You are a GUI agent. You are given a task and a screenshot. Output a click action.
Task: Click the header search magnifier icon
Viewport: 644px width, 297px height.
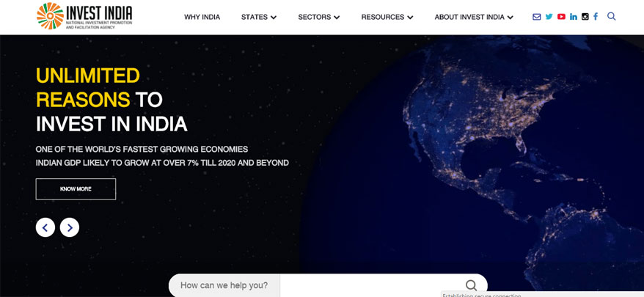612,16
